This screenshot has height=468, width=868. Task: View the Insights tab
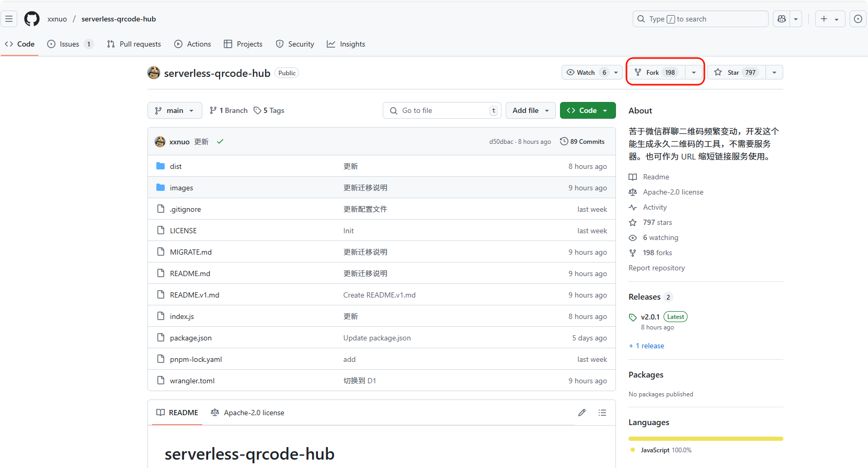click(346, 44)
